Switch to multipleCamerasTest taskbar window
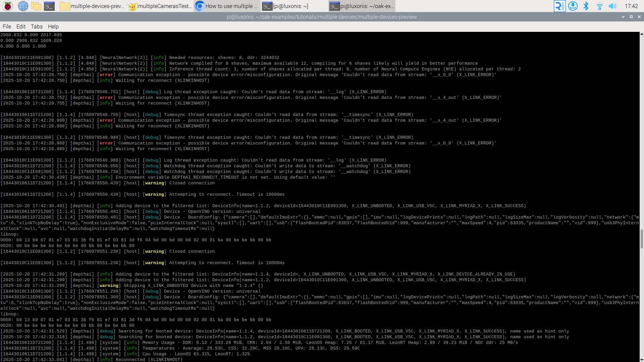Viewport: 644px width, 362px height. point(160,6)
